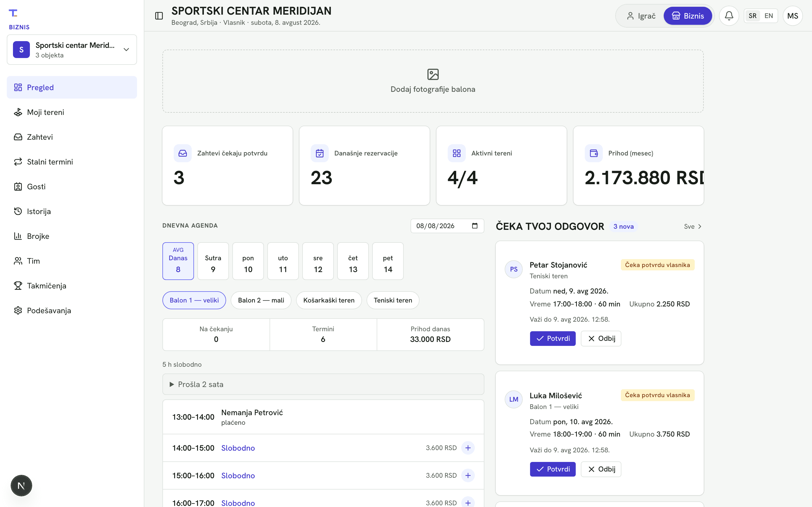
Task: Click the add photo image icon
Action: [433, 74]
